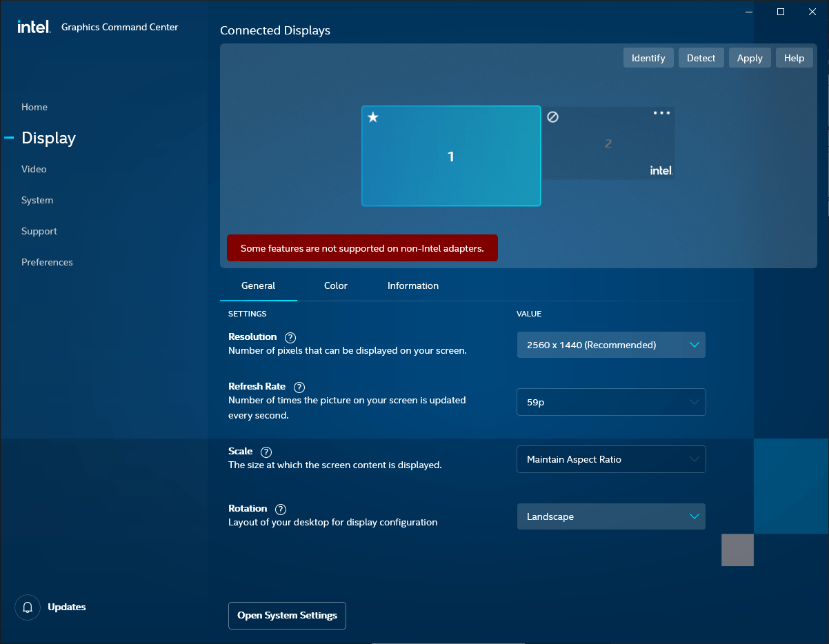Screen dimensions: 829x644
Task: Click the Intel logo in header
Action: [34, 27]
